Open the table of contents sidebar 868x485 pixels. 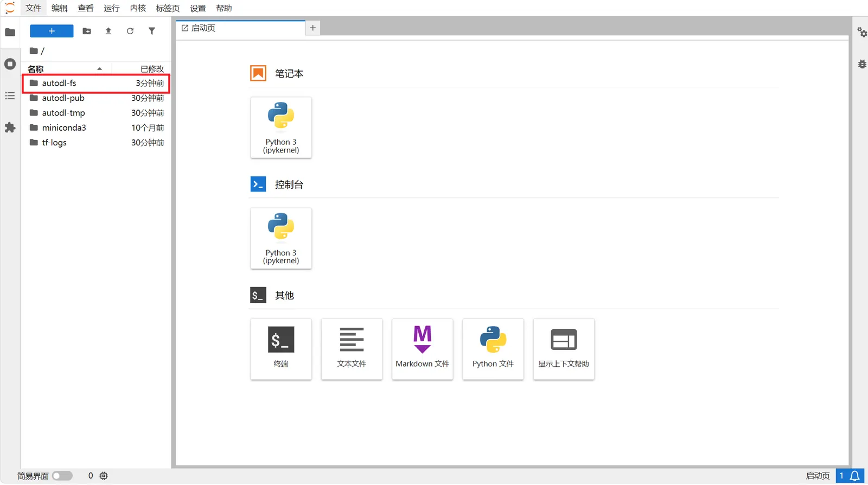coord(10,96)
